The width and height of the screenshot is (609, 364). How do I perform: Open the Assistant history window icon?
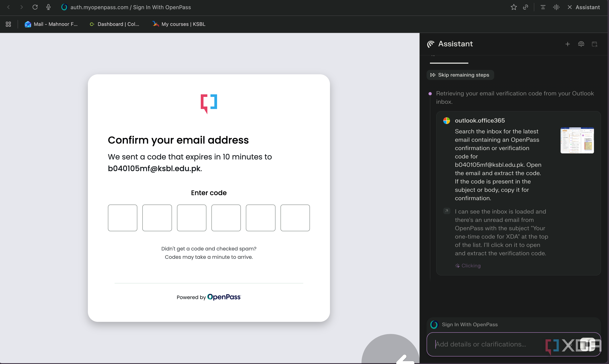pos(595,44)
